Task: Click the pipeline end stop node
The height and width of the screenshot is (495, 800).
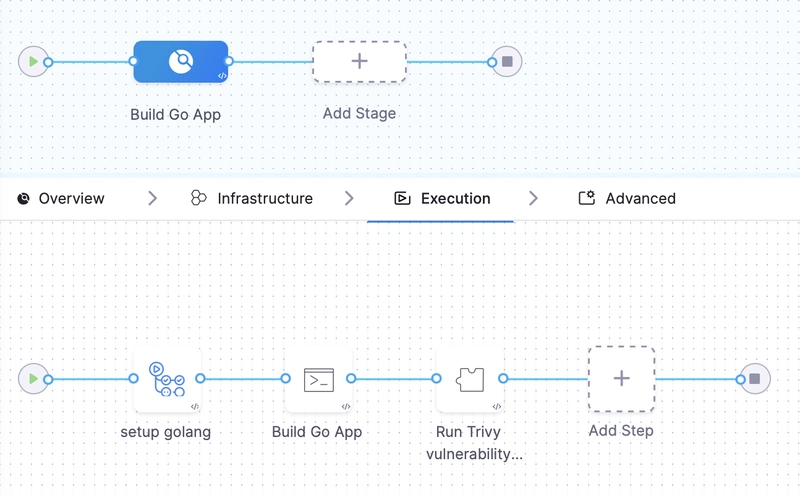Action: click(507, 62)
